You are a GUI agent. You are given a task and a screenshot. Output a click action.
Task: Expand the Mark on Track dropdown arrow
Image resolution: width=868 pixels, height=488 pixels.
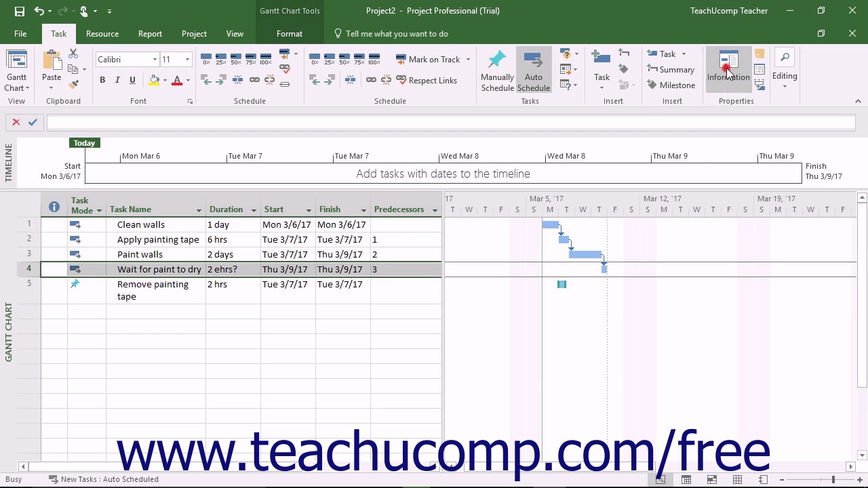coord(468,60)
